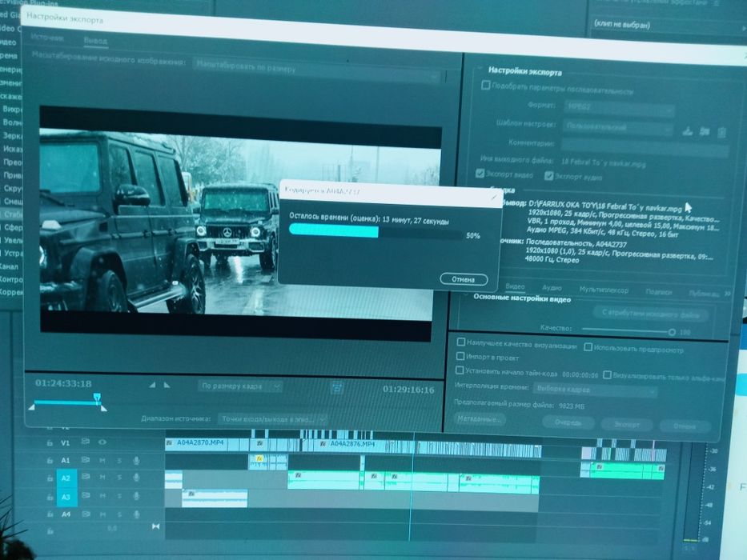Mute track A1 with M button

tap(102, 461)
